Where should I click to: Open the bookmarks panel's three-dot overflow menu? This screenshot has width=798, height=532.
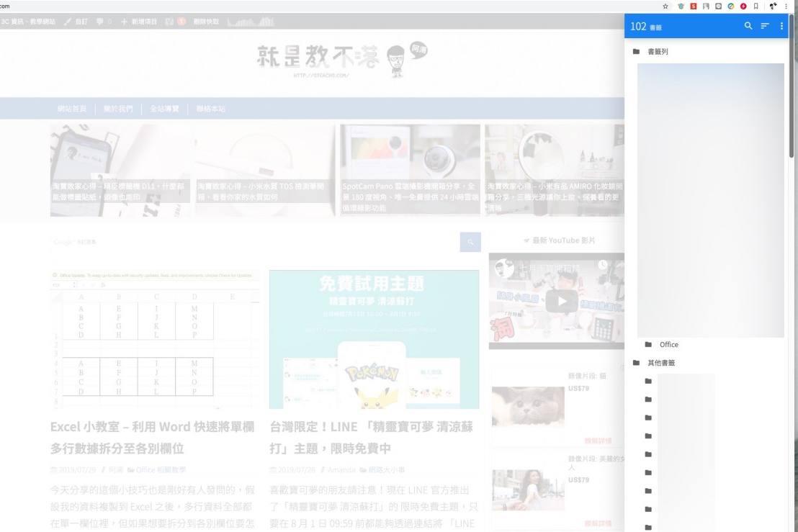(781, 24)
